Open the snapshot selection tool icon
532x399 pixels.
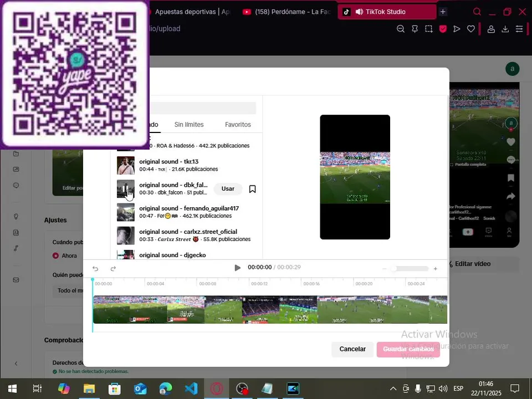coord(429,29)
